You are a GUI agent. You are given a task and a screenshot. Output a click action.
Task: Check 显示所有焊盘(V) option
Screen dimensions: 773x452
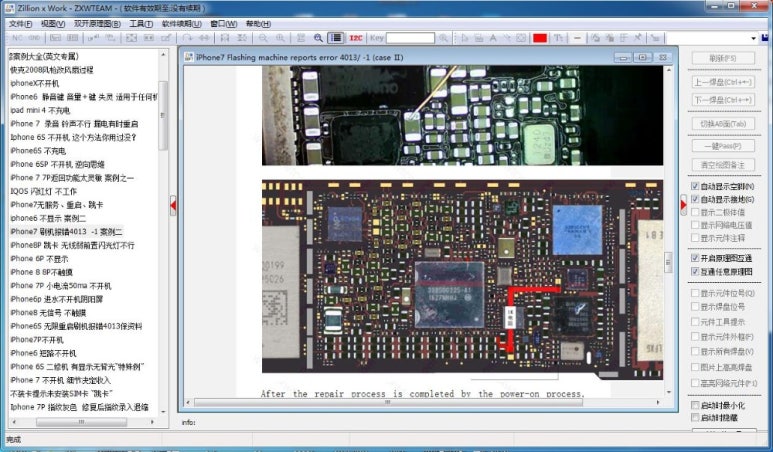click(695, 351)
